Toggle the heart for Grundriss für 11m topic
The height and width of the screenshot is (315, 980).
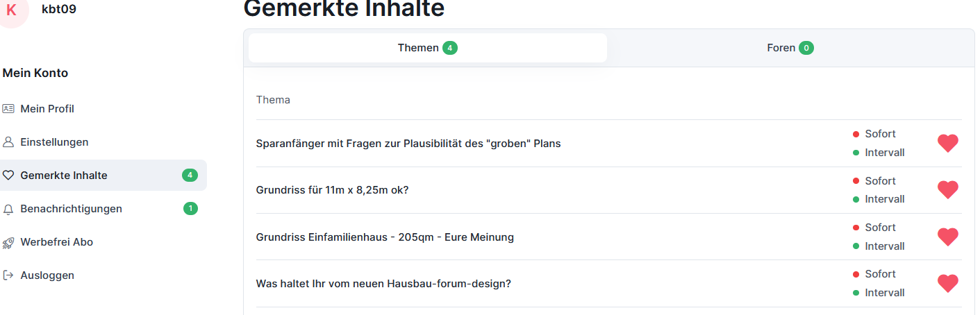[947, 190]
